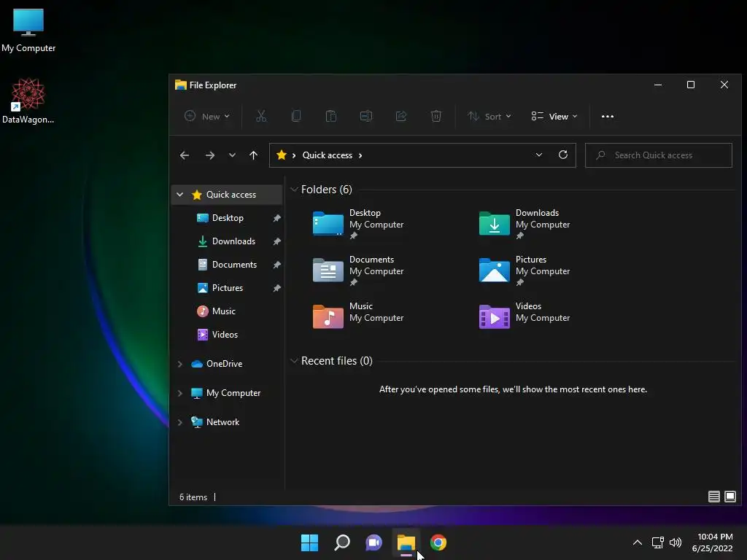Click the 6 items status text
The height and width of the screenshot is (560, 747).
tap(193, 497)
